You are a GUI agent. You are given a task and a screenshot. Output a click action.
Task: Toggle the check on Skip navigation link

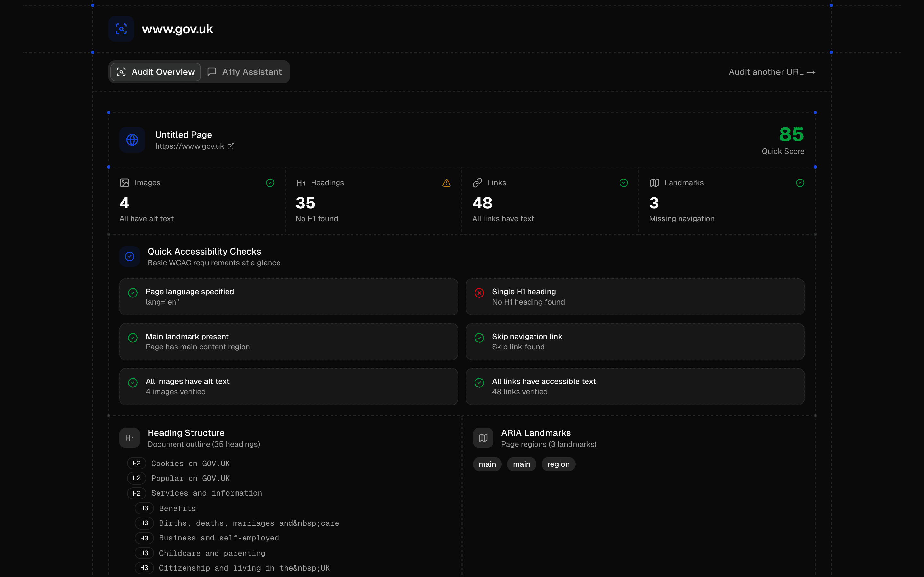(480, 338)
